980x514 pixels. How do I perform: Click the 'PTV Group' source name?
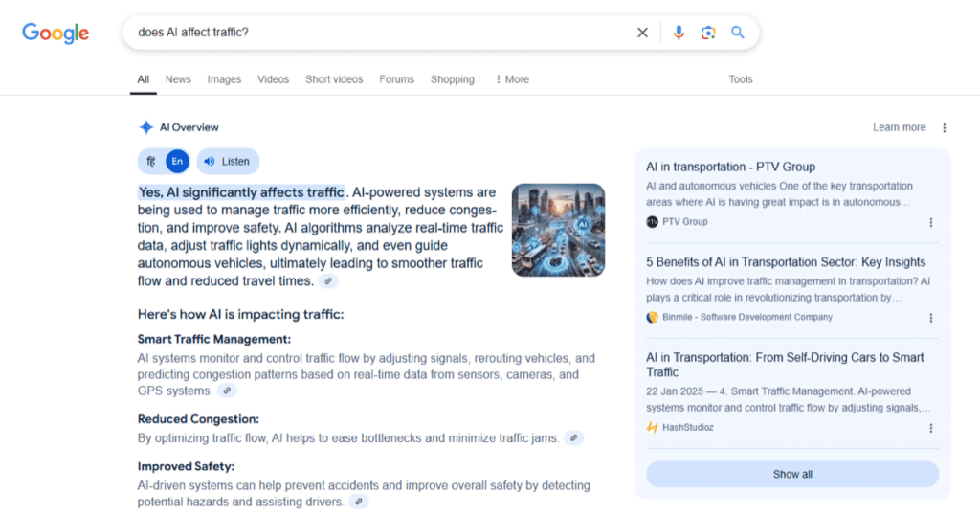pos(685,222)
